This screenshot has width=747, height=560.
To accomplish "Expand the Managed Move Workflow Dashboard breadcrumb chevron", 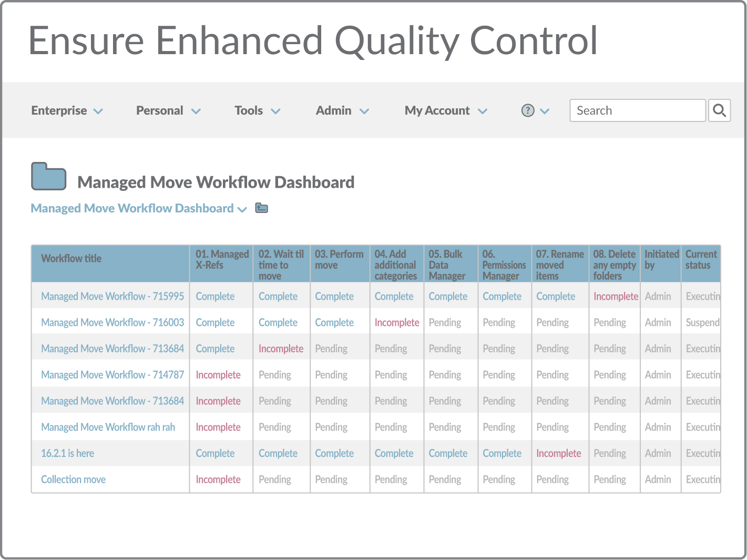I will [242, 209].
